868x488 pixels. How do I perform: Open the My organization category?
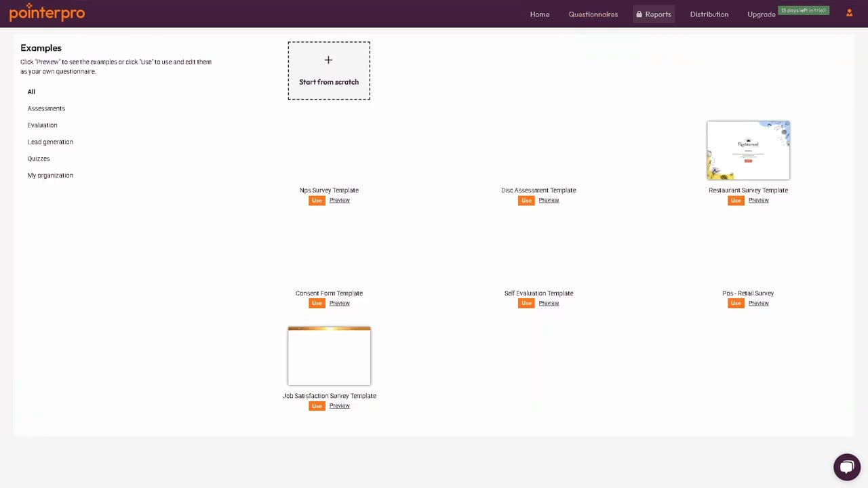tap(50, 176)
